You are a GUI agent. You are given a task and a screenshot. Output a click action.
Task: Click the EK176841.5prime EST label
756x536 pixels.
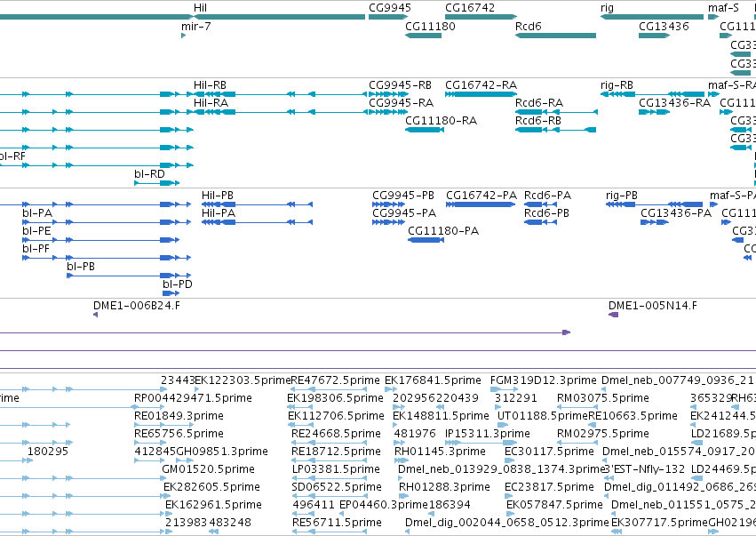433,380
